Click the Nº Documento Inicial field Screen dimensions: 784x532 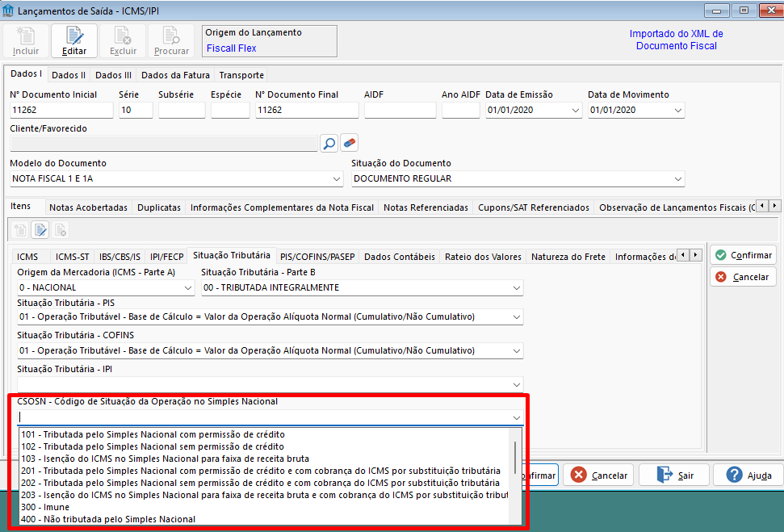[61, 110]
